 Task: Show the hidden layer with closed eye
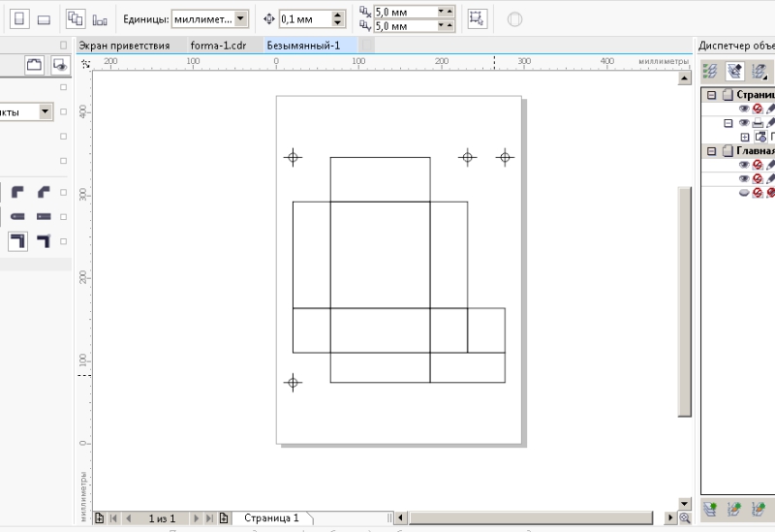(x=744, y=193)
